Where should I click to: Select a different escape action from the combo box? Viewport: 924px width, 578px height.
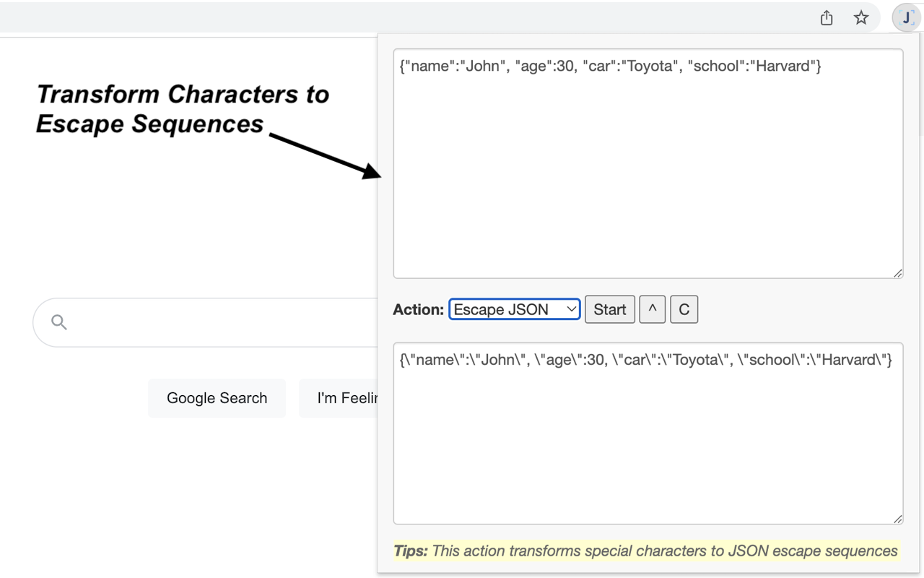click(514, 309)
